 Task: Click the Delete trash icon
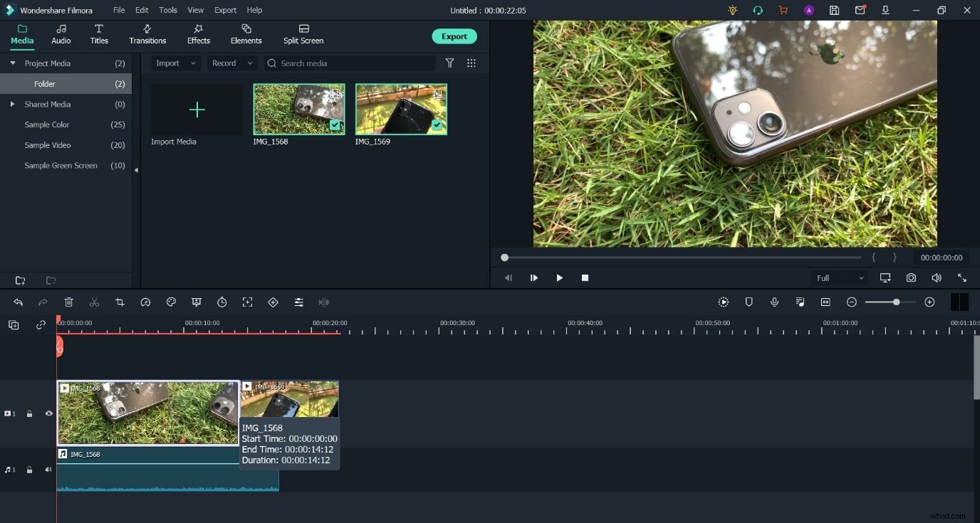click(x=68, y=302)
